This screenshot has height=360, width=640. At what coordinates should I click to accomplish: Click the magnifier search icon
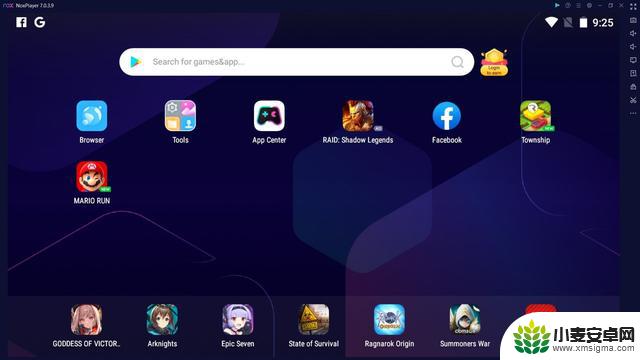(458, 62)
